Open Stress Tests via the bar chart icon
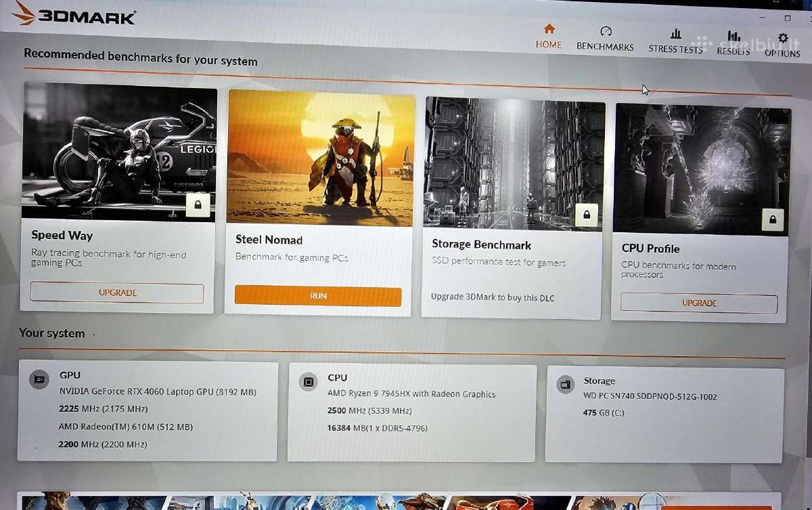 click(x=675, y=33)
